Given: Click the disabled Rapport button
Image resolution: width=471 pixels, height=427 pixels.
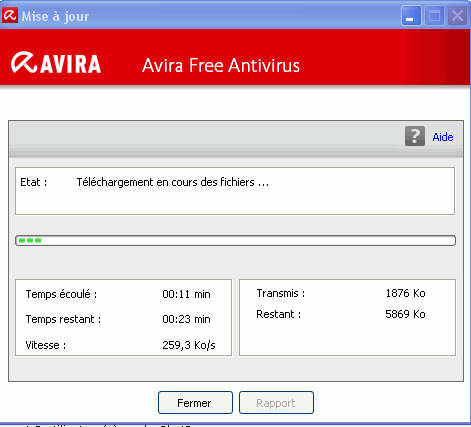Looking at the screenshot, I should click(276, 403).
